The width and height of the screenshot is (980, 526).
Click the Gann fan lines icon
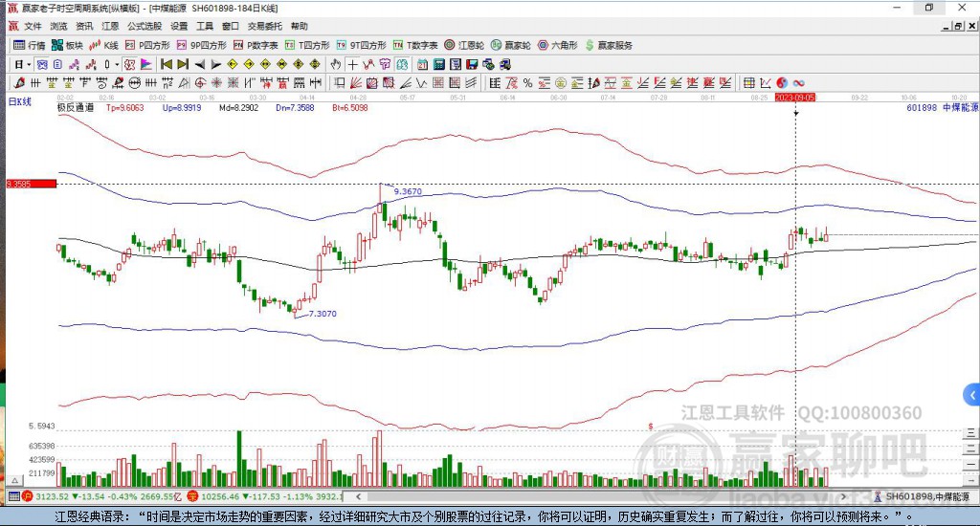click(354, 82)
